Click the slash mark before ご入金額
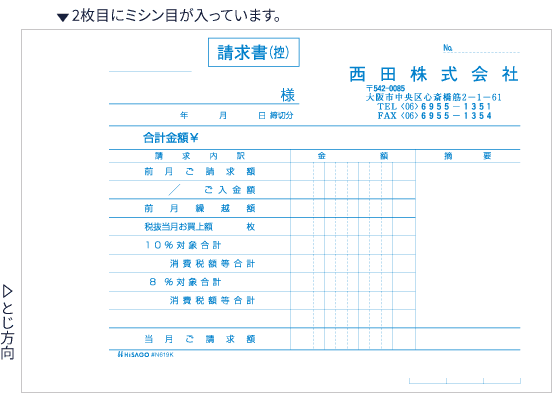The image size is (560, 395). pos(174,190)
